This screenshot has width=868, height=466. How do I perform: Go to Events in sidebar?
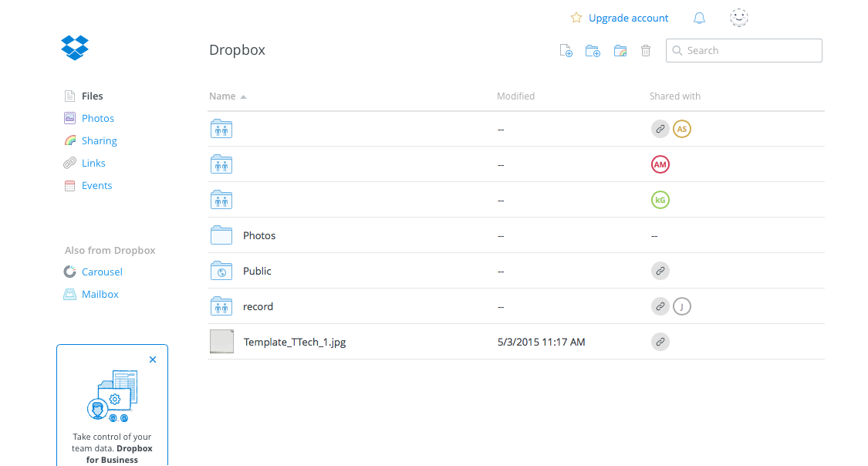tap(97, 185)
